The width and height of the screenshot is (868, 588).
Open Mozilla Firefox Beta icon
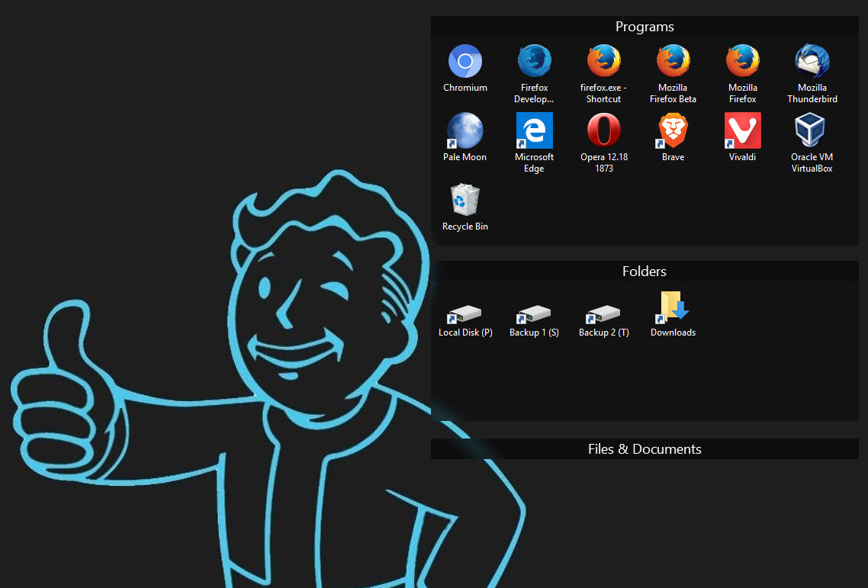point(674,62)
